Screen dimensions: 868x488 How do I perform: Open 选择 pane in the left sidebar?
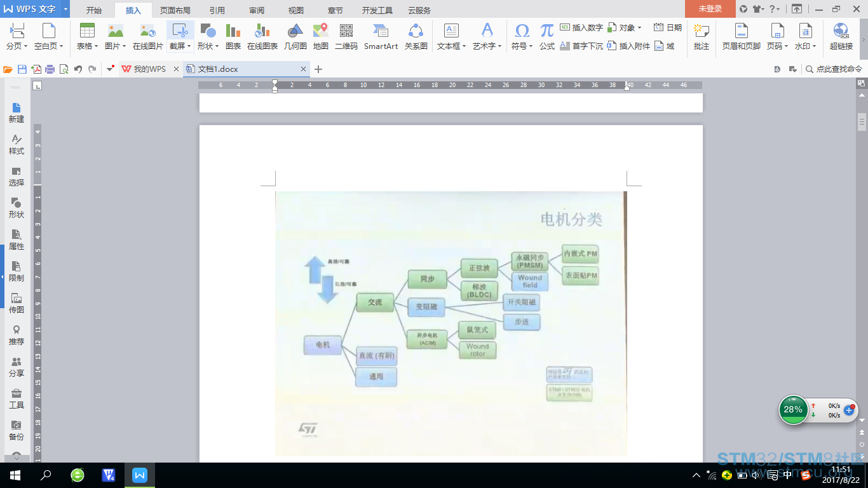click(17, 176)
